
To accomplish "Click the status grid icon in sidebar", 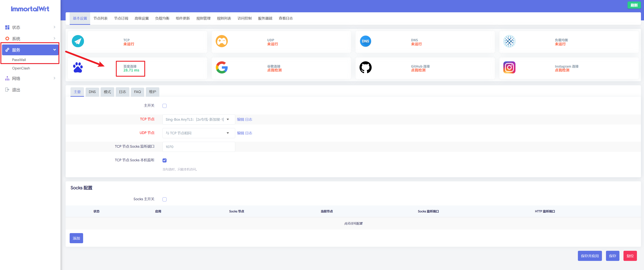I will coord(7,27).
